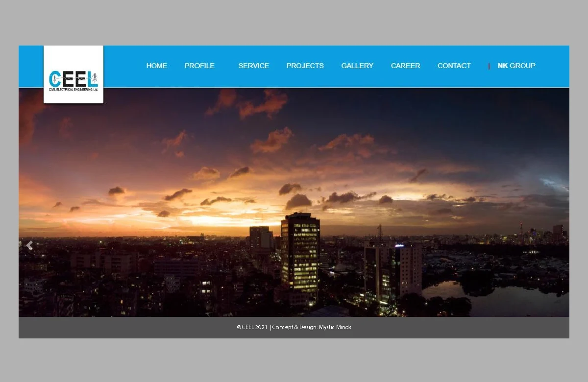
Task: Follow the NK GROUP link
Action: tap(516, 66)
